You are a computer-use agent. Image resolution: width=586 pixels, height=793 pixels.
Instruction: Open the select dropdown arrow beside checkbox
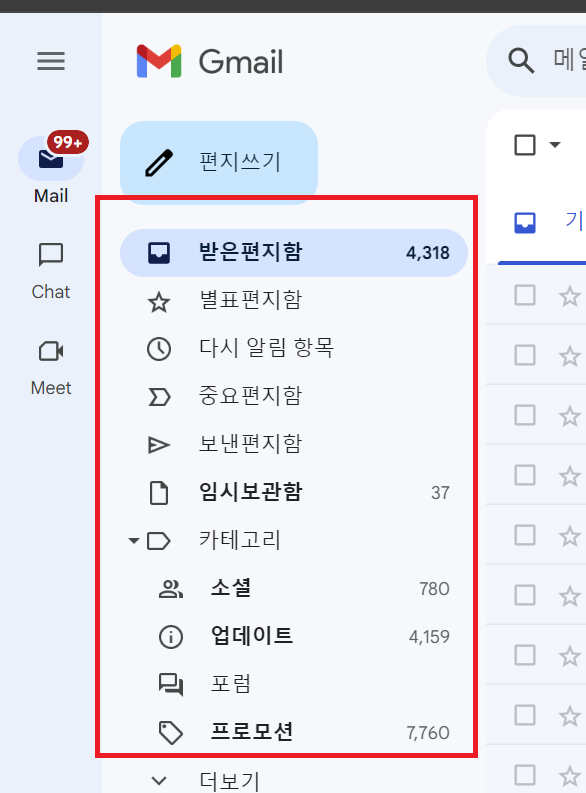[555, 145]
